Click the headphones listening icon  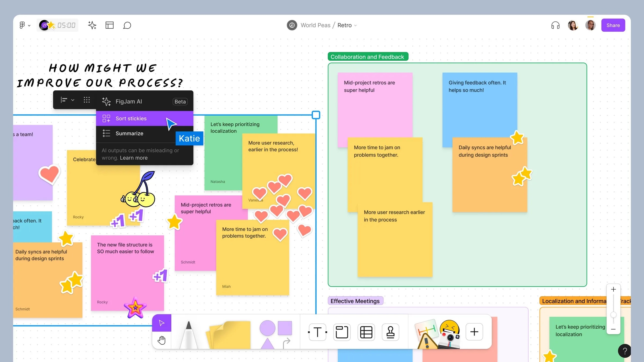[x=555, y=25]
